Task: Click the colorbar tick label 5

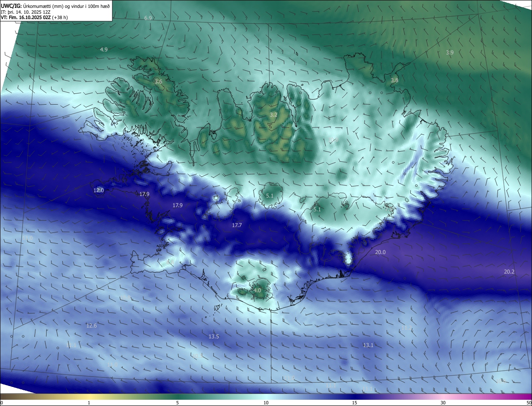Action: coord(177,403)
